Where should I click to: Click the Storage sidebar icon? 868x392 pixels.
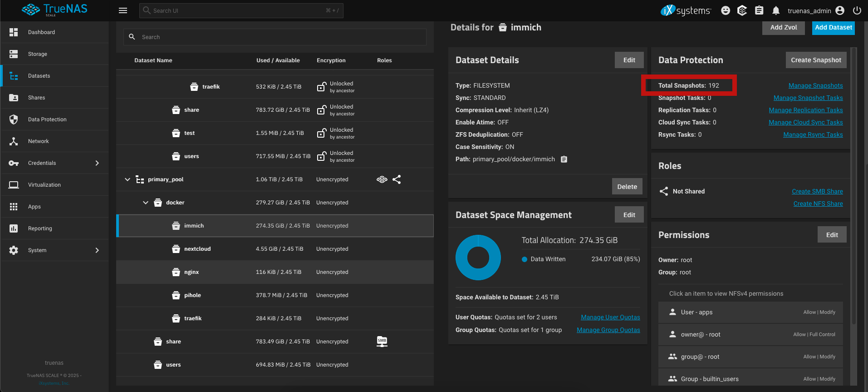(14, 54)
